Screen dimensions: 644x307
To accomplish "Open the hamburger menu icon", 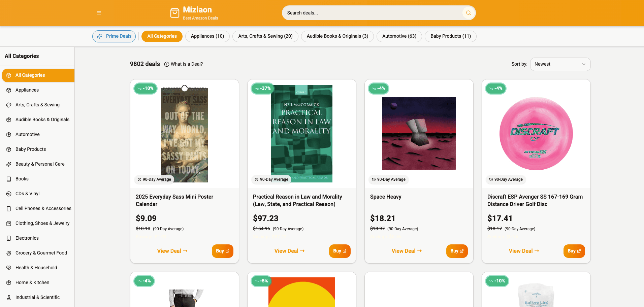I will (x=99, y=13).
